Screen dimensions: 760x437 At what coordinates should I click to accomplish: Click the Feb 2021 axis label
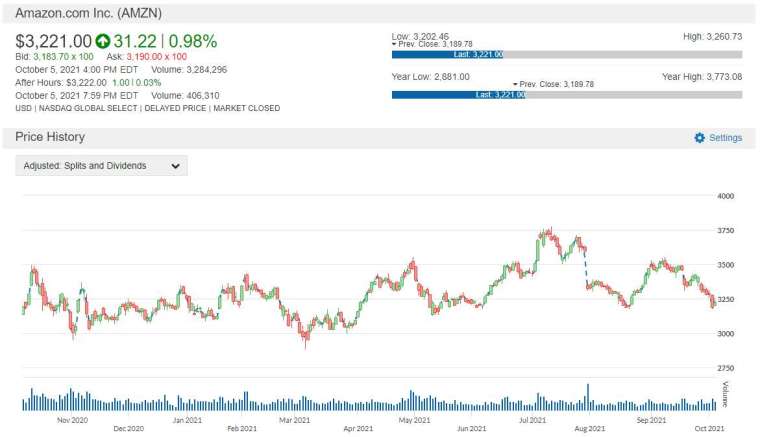coord(242,428)
